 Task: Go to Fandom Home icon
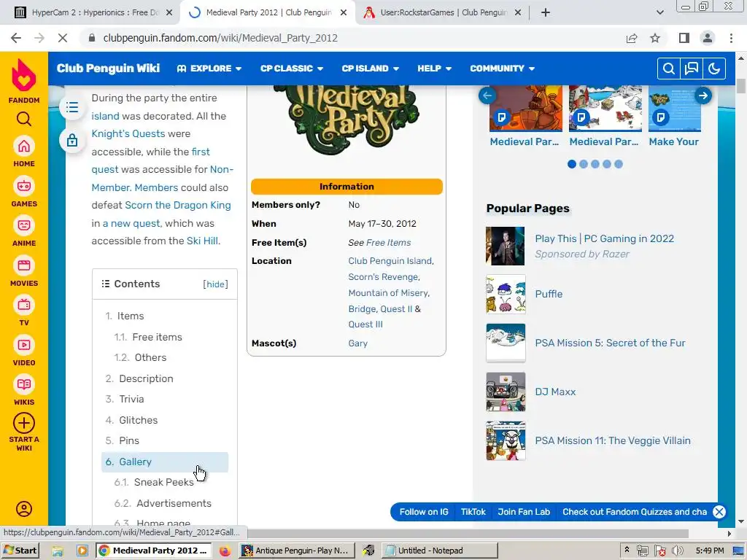coord(24,146)
